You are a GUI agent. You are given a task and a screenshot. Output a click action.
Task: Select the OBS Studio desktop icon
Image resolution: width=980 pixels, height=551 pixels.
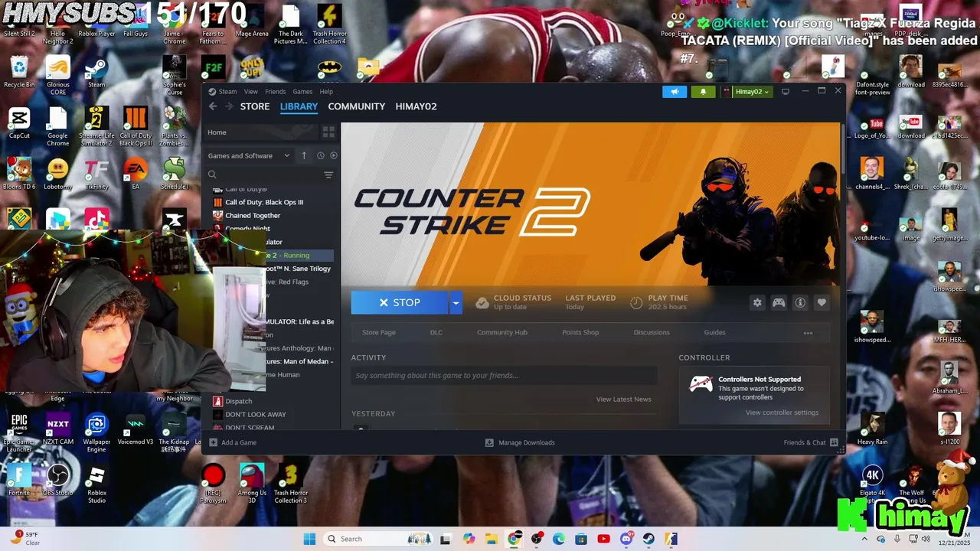point(58,480)
